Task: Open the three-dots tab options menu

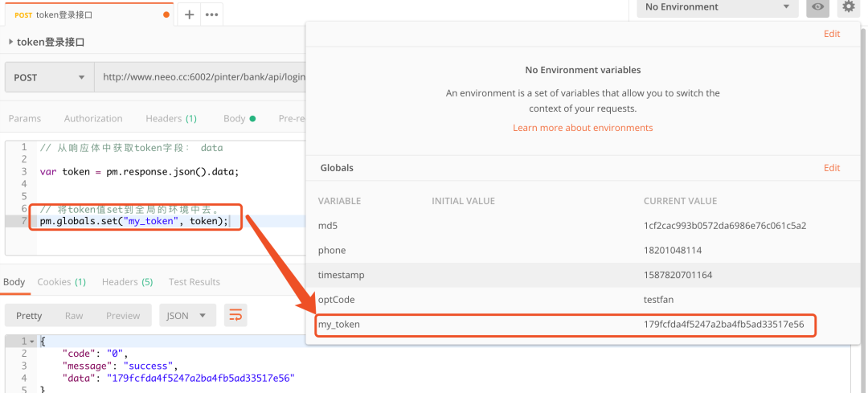Action: (x=212, y=14)
